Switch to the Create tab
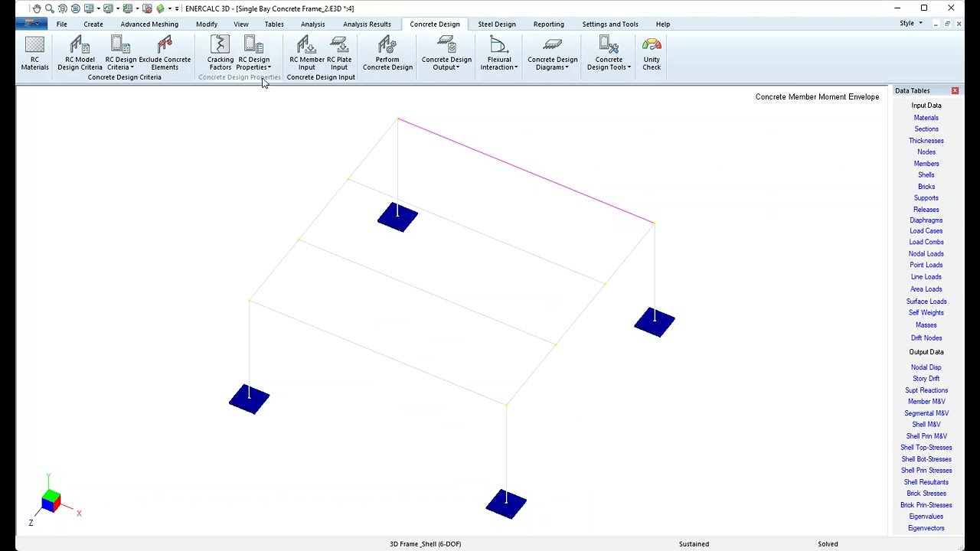The width and height of the screenshot is (980, 551). tap(93, 24)
